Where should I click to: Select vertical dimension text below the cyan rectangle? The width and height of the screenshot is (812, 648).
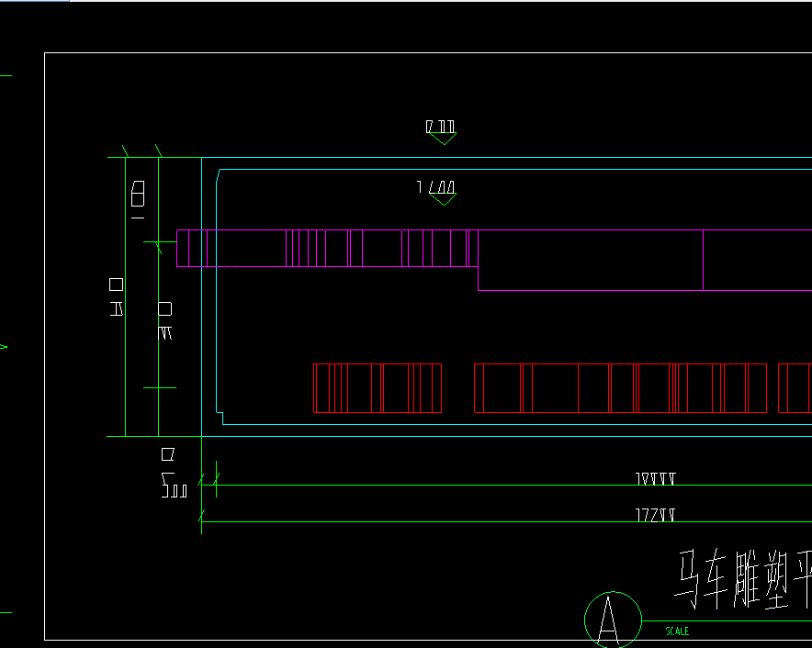pos(174,473)
